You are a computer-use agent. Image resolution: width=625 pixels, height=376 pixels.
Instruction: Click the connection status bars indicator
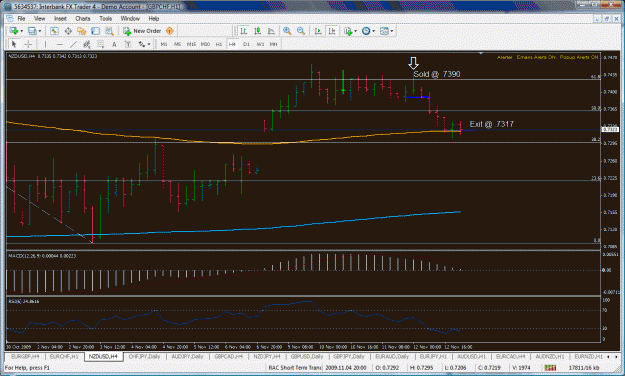(x=550, y=368)
